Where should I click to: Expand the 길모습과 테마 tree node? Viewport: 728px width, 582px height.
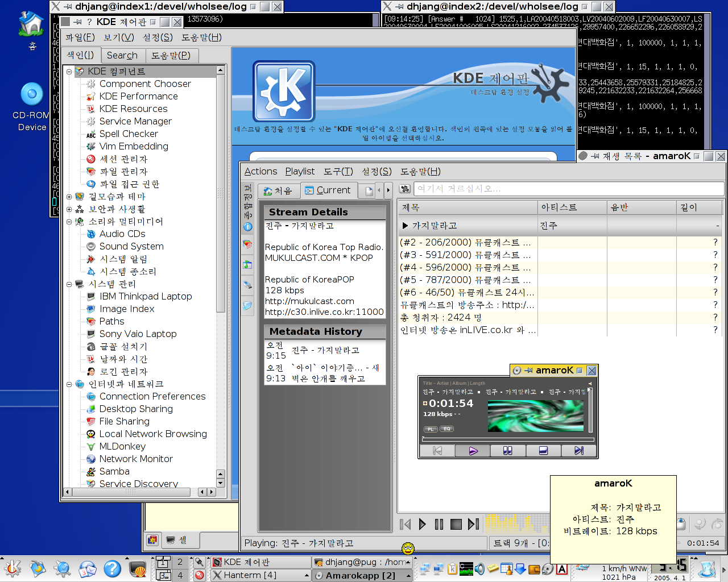(69, 197)
